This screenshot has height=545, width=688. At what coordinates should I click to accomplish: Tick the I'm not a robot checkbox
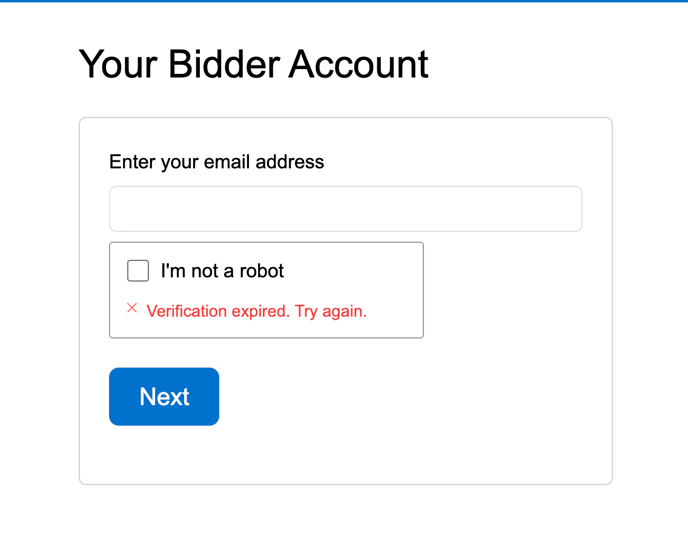pos(138,270)
